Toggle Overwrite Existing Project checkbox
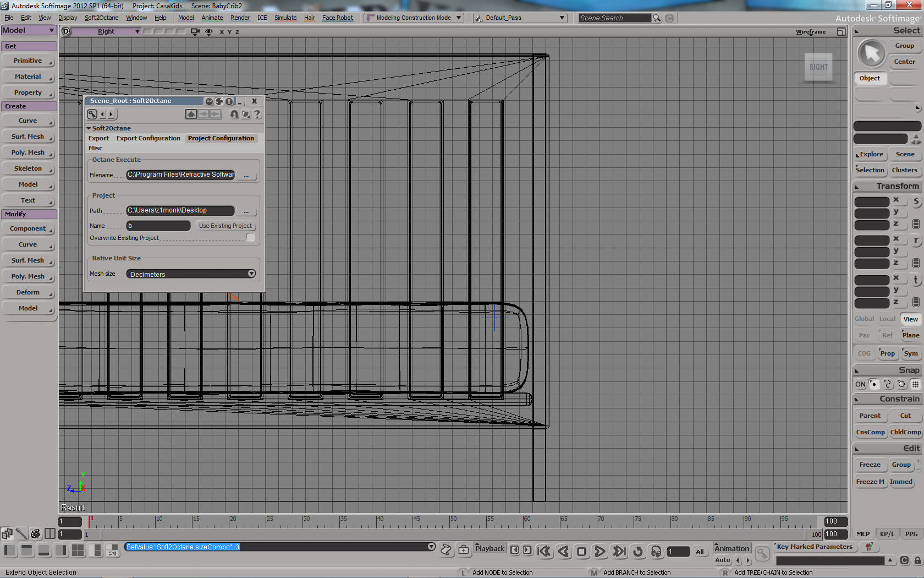Viewport: 924px width, 578px height. pos(251,238)
